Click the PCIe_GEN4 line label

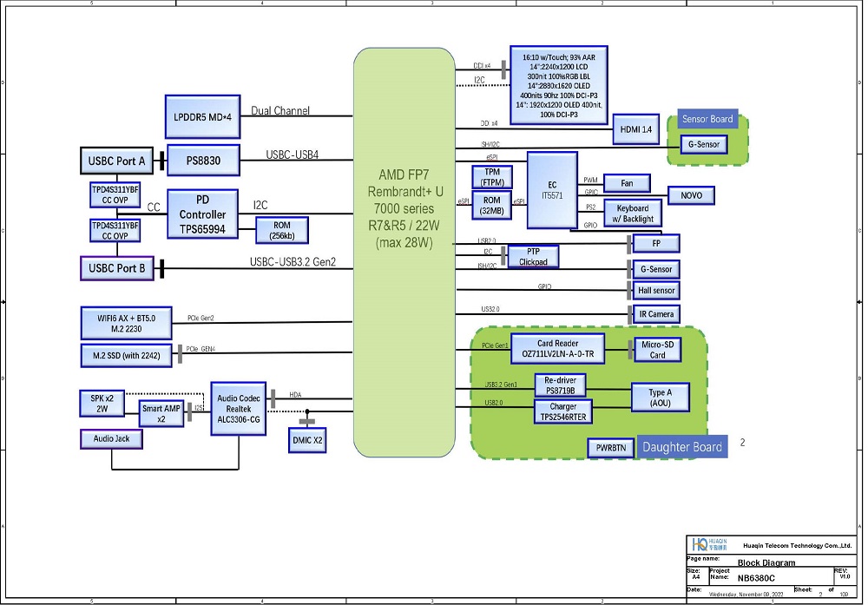201,349
